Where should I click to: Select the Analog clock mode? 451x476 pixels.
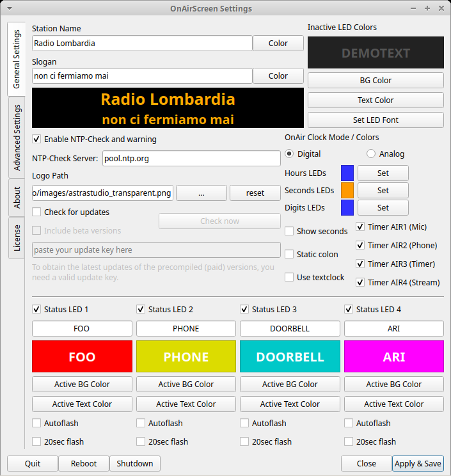pos(371,154)
